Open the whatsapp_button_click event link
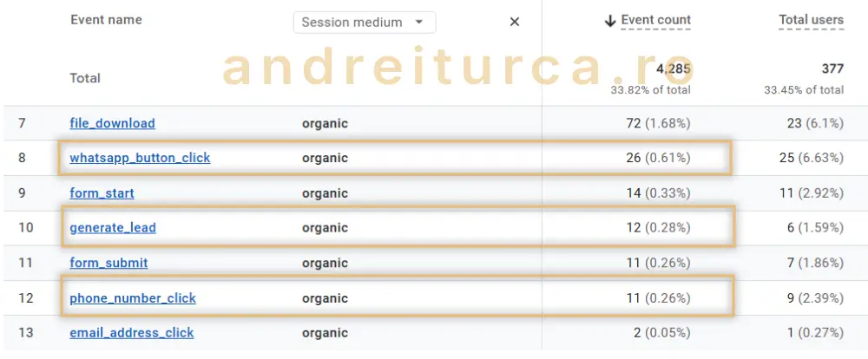Viewport: 868px width, 359px height. 140,158
